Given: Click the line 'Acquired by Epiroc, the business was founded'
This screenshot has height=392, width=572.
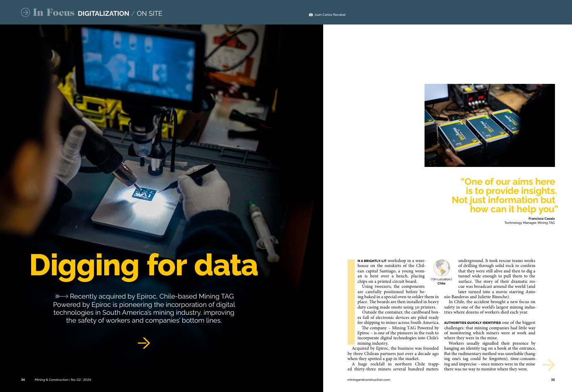Looking at the screenshot, I should click(x=395, y=348).
